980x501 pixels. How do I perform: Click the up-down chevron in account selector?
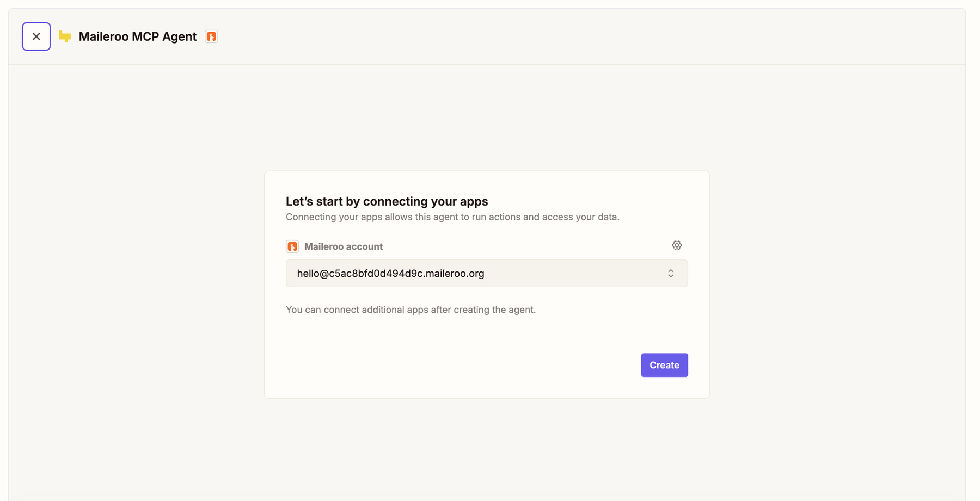click(x=671, y=273)
